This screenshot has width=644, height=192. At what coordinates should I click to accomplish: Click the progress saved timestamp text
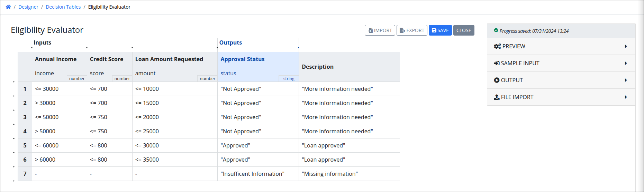(x=534, y=31)
